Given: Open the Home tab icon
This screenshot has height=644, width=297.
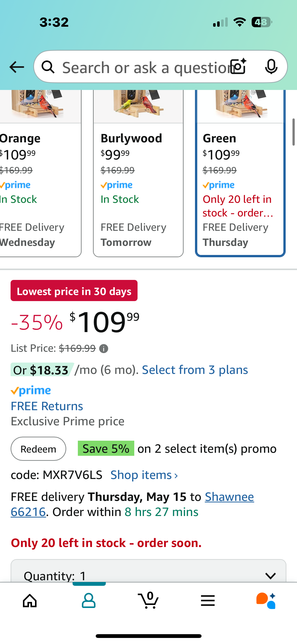Looking at the screenshot, I should click(30, 601).
